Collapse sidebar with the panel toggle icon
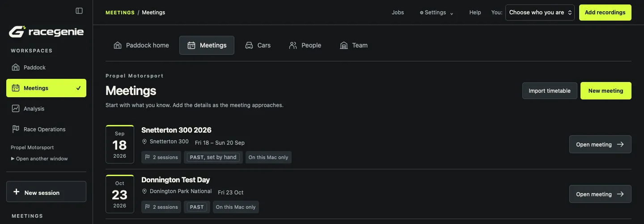The width and height of the screenshot is (644, 224). coord(79,11)
